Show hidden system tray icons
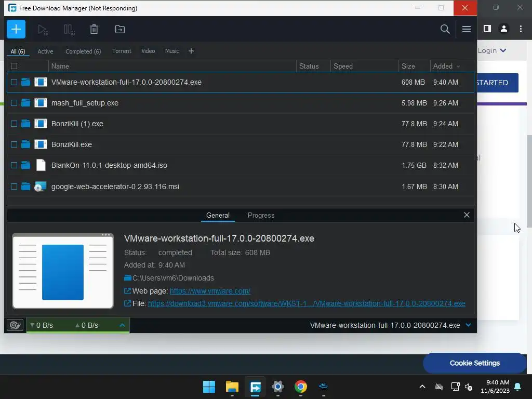 point(422,387)
